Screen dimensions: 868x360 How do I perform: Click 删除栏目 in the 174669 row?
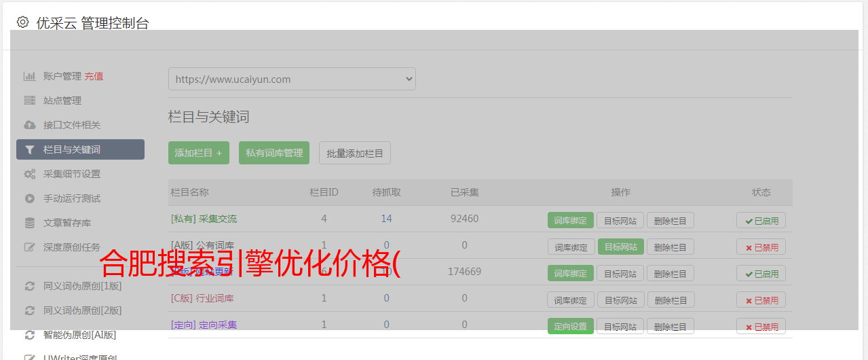click(671, 273)
